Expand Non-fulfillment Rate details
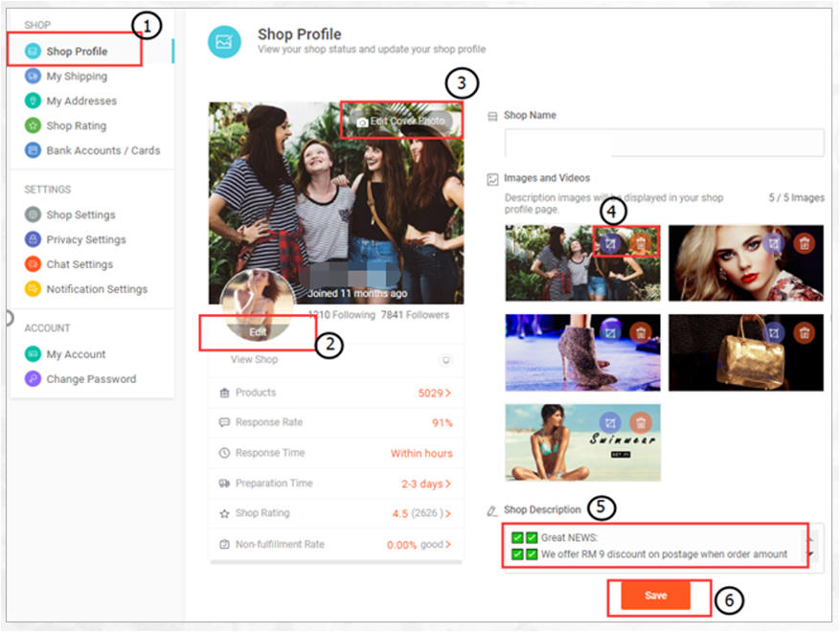This screenshot has height=632, width=840. pyautogui.click(x=419, y=545)
